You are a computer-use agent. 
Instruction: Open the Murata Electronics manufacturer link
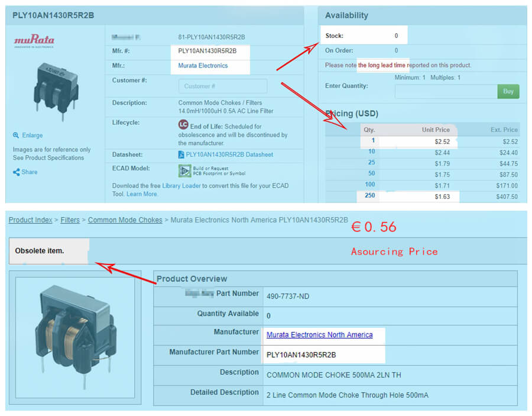click(203, 66)
